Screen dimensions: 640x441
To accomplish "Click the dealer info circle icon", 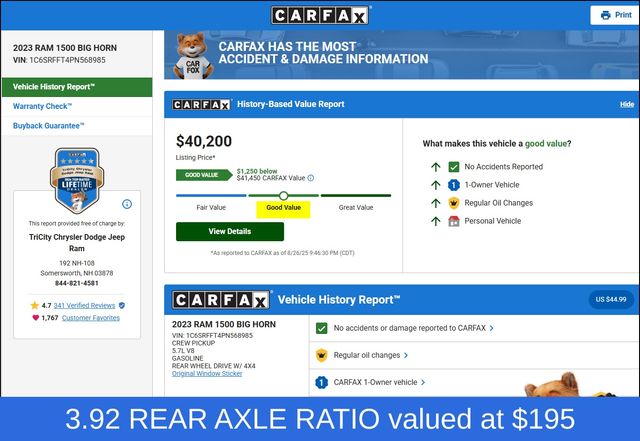I will click(127, 204).
